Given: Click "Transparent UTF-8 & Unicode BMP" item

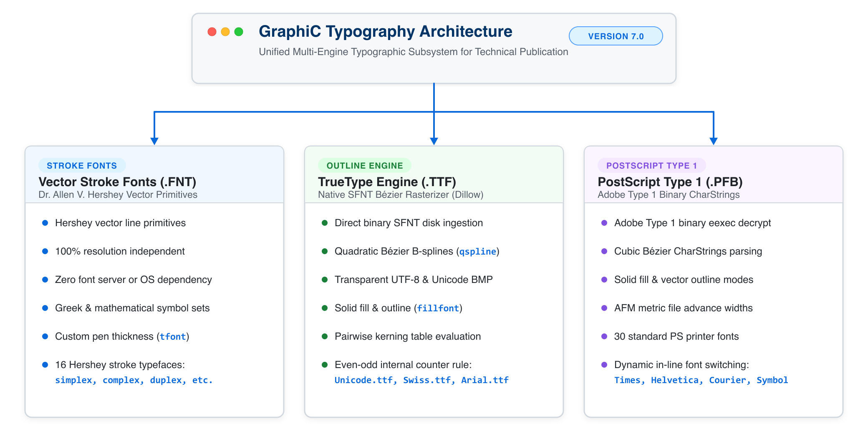Looking at the screenshot, I should [x=414, y=280].
